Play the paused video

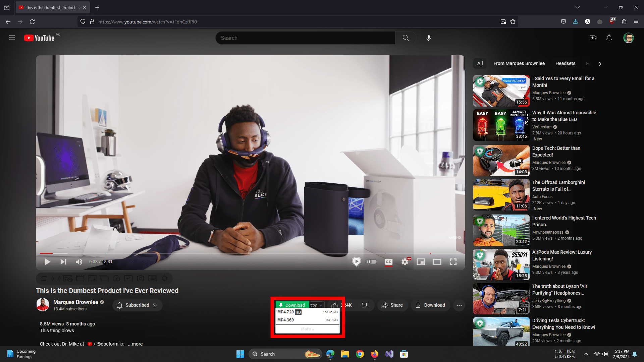(47, 262)
